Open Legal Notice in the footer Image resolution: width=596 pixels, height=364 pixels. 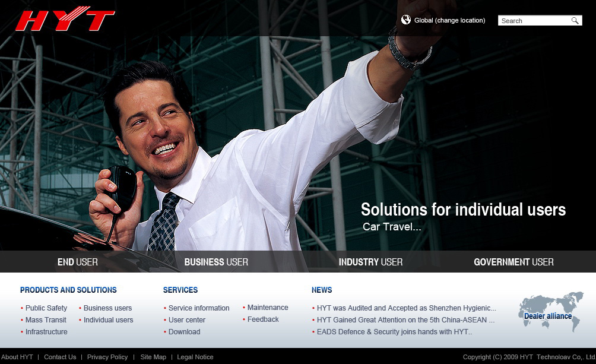click(195, 357)
